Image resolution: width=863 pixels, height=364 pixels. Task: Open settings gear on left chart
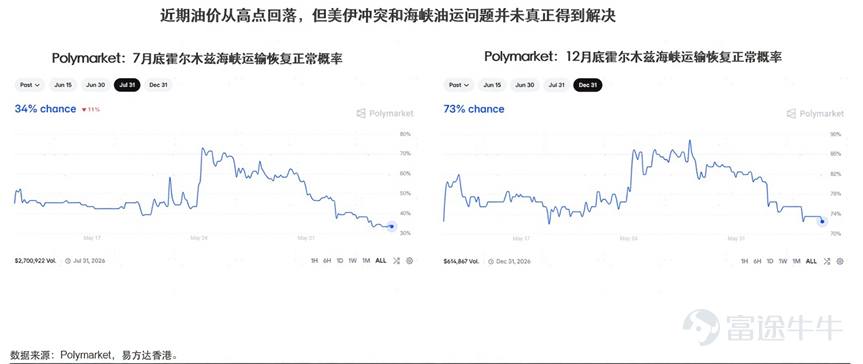(x=409, y=261)
